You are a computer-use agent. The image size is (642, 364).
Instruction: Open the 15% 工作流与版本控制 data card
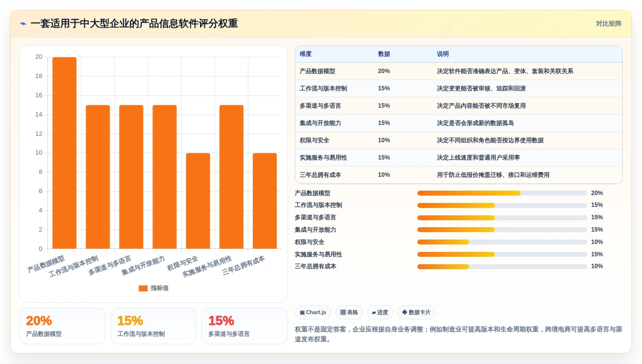(x=154, y=326)
